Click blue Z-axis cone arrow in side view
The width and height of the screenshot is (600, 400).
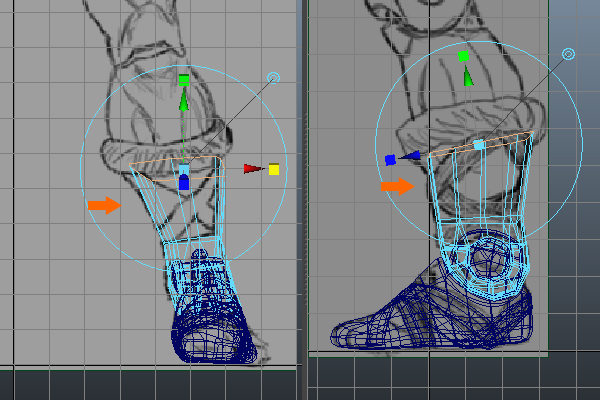(410, 155)
